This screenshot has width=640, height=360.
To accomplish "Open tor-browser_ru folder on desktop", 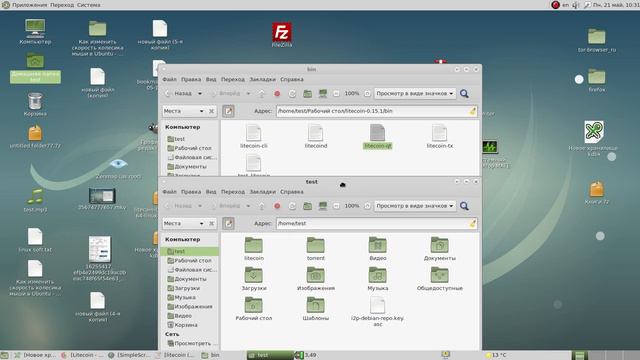I will [x=597, y=40].
